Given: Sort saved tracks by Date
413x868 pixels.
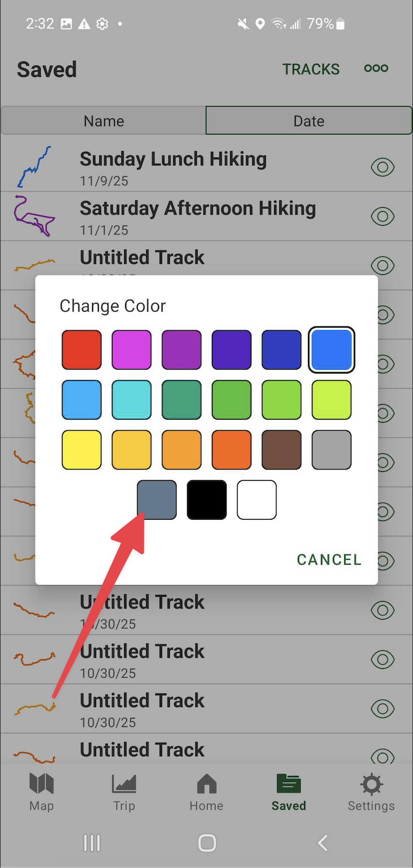Looking at the screenshot, I should (309, 121).
